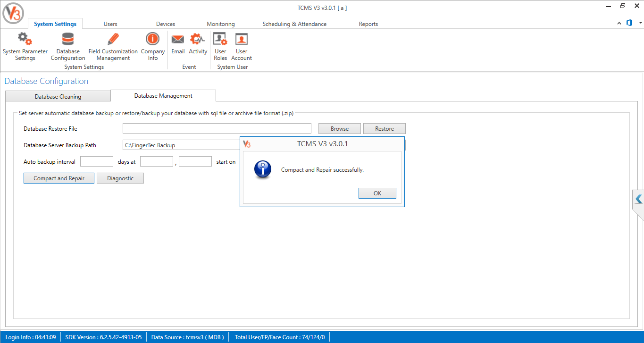Click the V3 icon in the dialog title
Viewport: 644px width, 343px height.
coord(247,144)
